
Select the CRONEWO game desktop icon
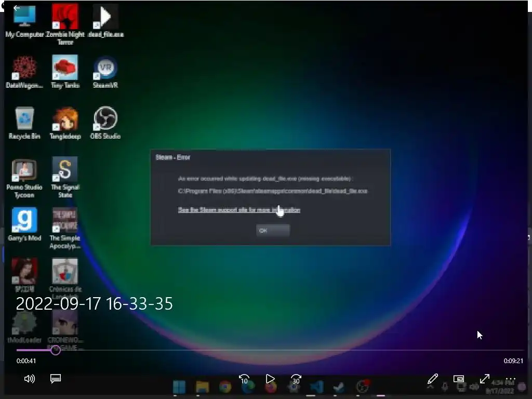click(65, 330)
